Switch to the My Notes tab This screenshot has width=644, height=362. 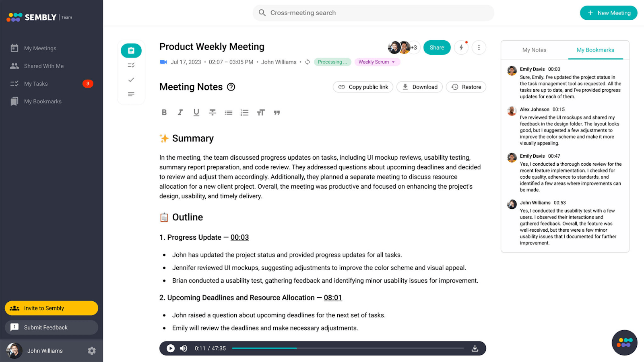(x=534, y=50)
